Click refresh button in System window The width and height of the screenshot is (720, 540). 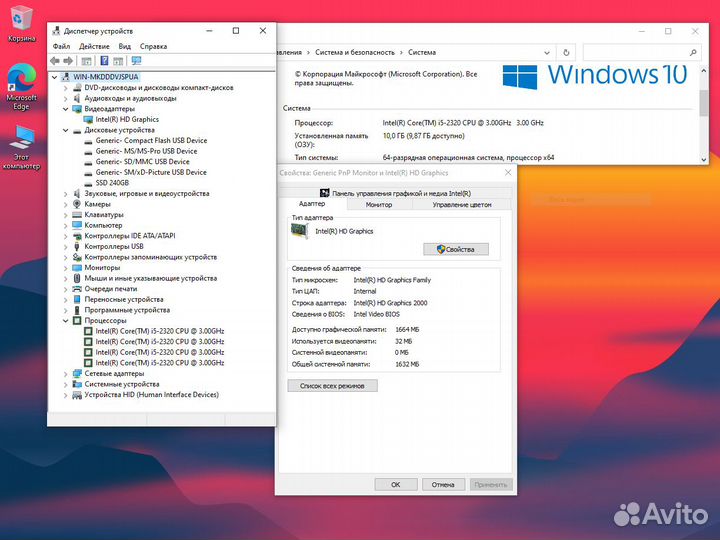(x=566, y=53)
